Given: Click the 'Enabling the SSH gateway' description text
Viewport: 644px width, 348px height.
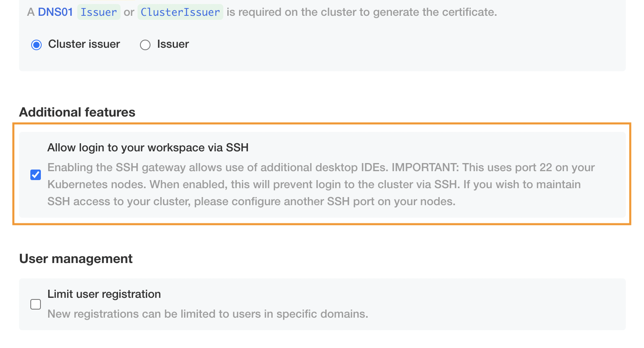Looking at the screenshot, I should (x=321, y=185).
